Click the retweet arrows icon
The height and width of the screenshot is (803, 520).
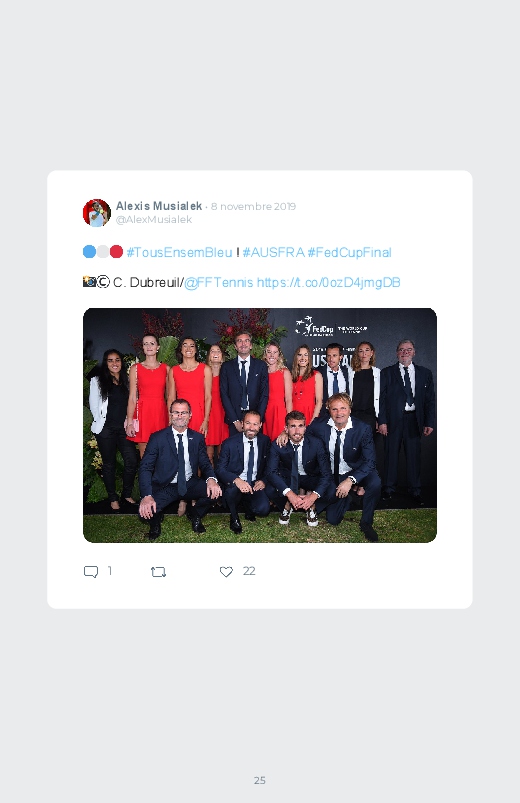coord(158,572)
